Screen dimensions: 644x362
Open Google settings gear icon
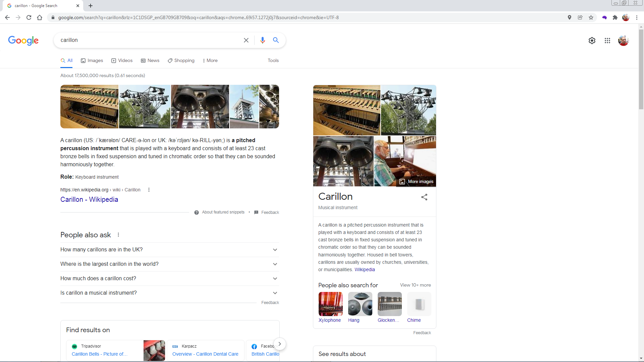(x=592, y=41)
